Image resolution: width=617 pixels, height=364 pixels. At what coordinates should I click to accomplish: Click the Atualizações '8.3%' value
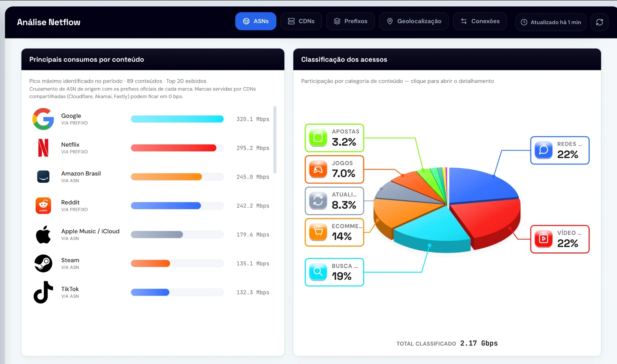pos(344,205)
